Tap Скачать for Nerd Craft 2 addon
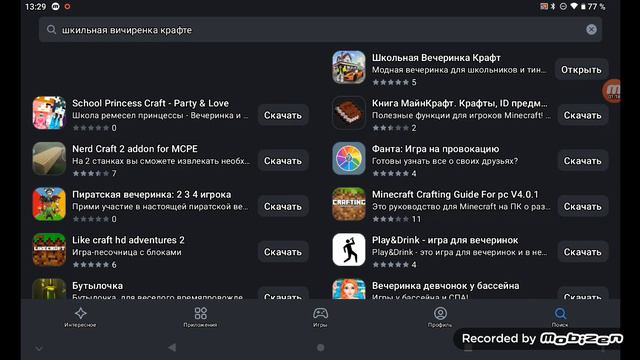640x360 pixels. (283, 161)
